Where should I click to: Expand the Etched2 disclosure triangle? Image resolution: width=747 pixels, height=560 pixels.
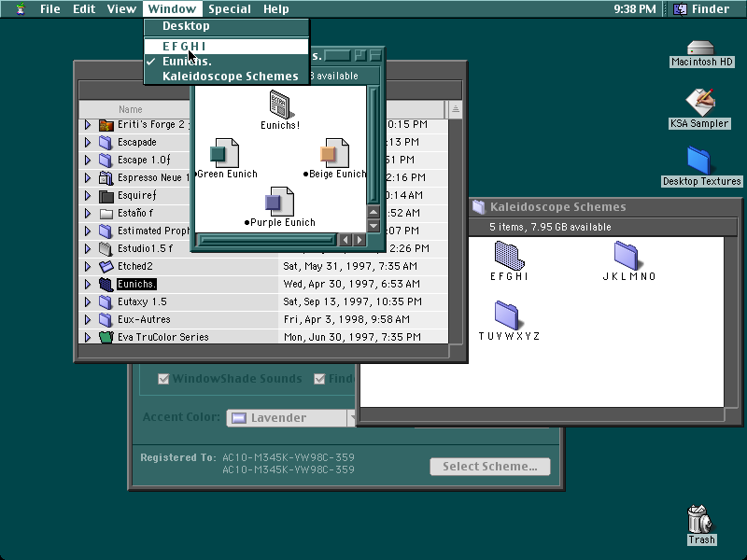88,266
